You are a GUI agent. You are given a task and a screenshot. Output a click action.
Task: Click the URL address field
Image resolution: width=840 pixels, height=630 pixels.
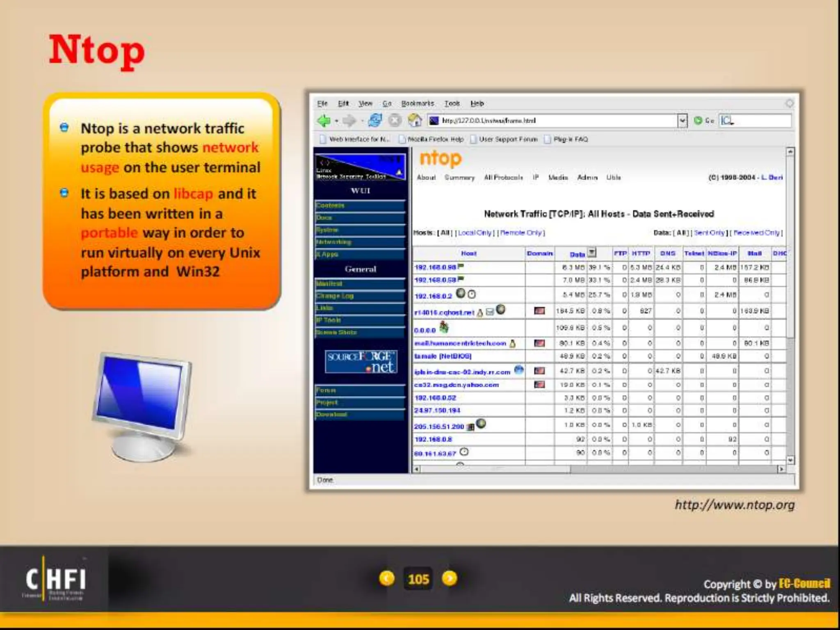552,121
